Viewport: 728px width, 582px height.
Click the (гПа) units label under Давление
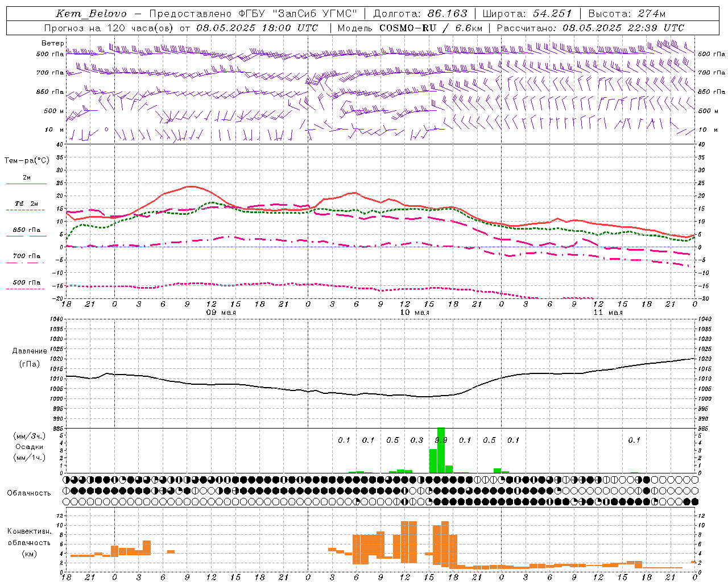click(30, 364)
